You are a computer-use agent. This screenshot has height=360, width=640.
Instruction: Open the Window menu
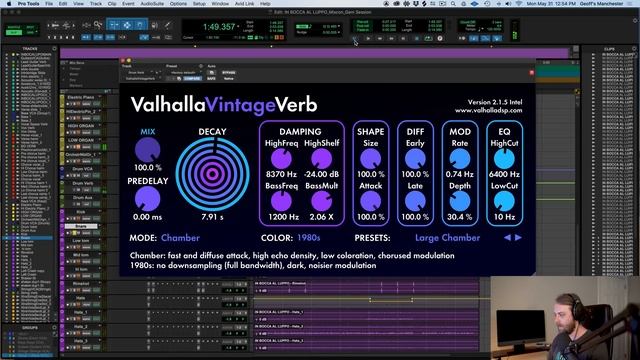220,4
